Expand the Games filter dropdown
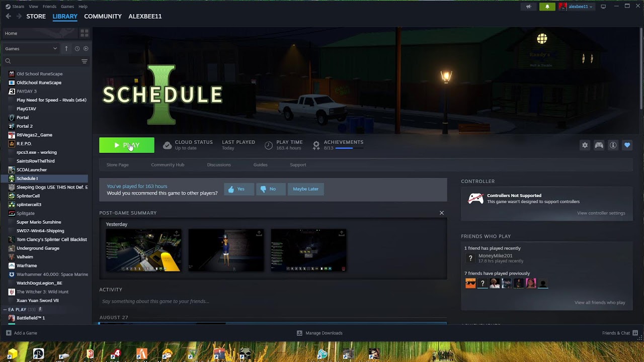Screen dimensions: 644x362 click(x=31, y=48)
